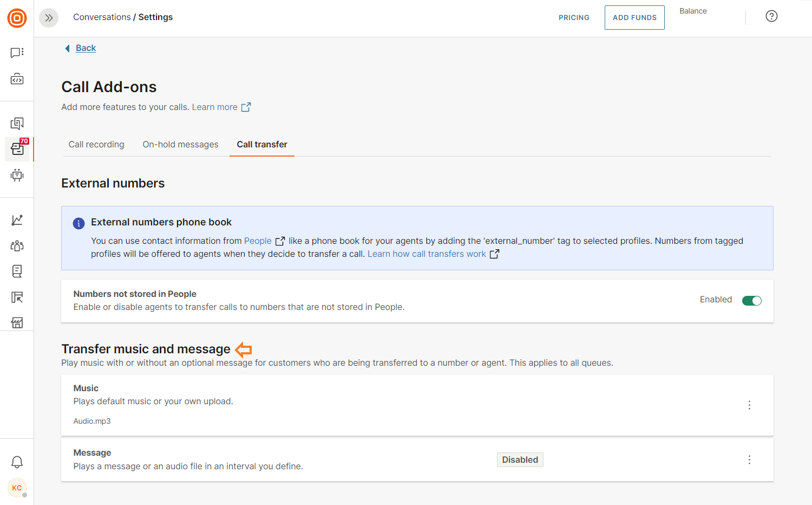Open the KC user profile avatar
The width and height of the screenshot is (812, 505).
coord(17,488)
